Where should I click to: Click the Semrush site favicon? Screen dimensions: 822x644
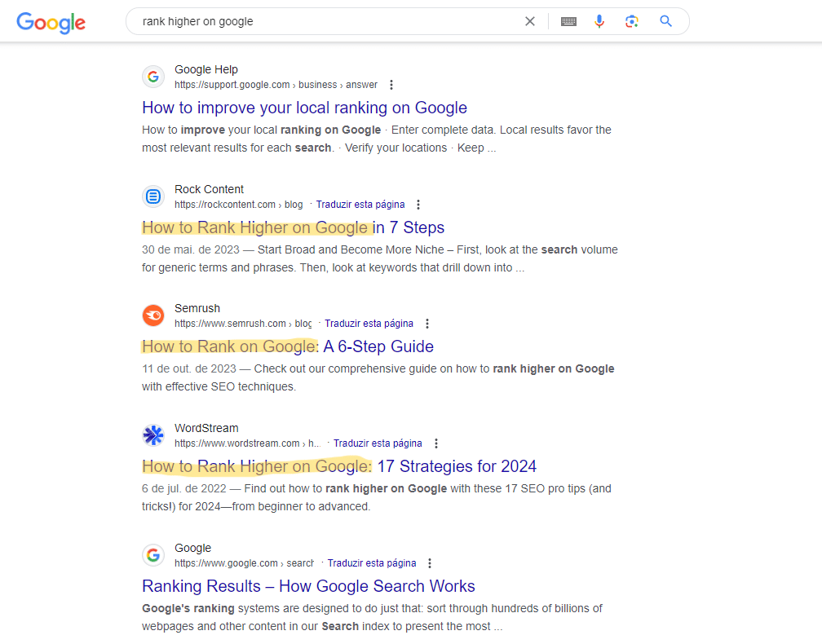(x=153, y=315)
